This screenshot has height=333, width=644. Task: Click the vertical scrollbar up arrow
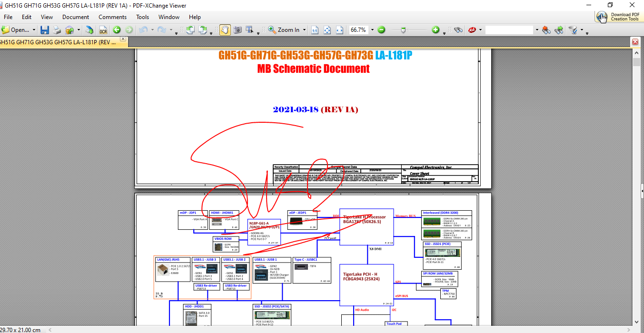click(x=636, y=54)
